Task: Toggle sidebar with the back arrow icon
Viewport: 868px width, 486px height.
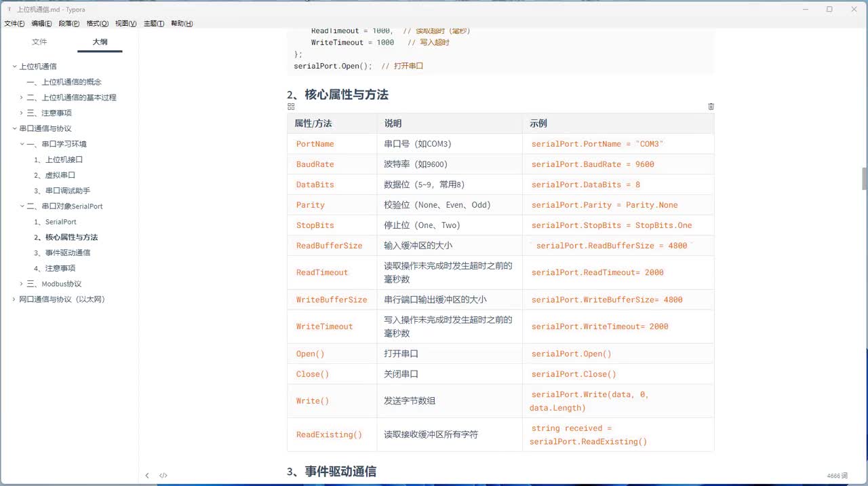Action: [147, 476]
